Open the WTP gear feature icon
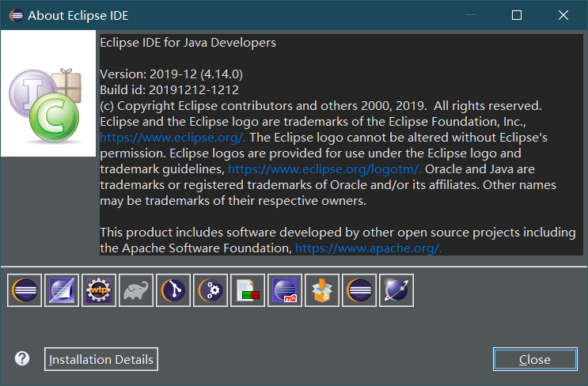This screenshot has width=588, height=386. click(x=99, y=290)
